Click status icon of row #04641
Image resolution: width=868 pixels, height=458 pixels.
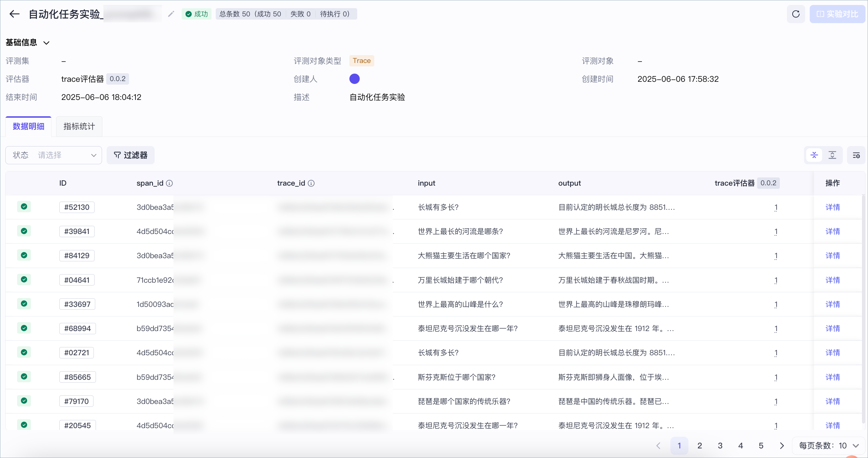[x=24, y=279]
